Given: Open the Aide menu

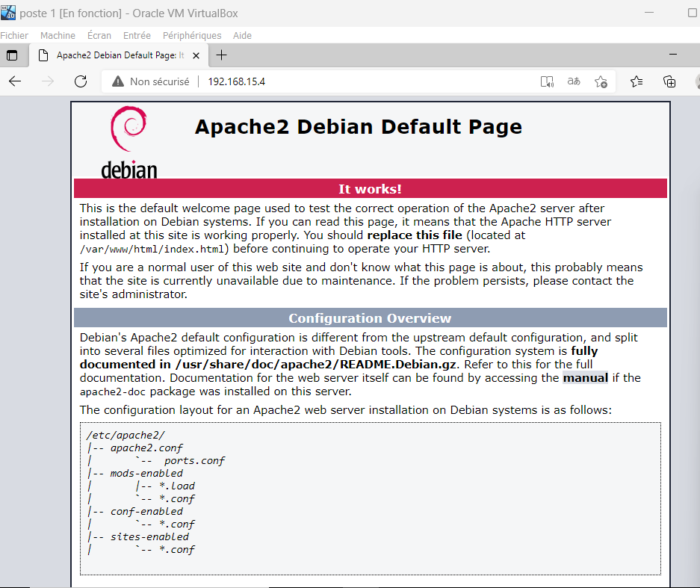Looking at the screenshot, I should (242, 35).
